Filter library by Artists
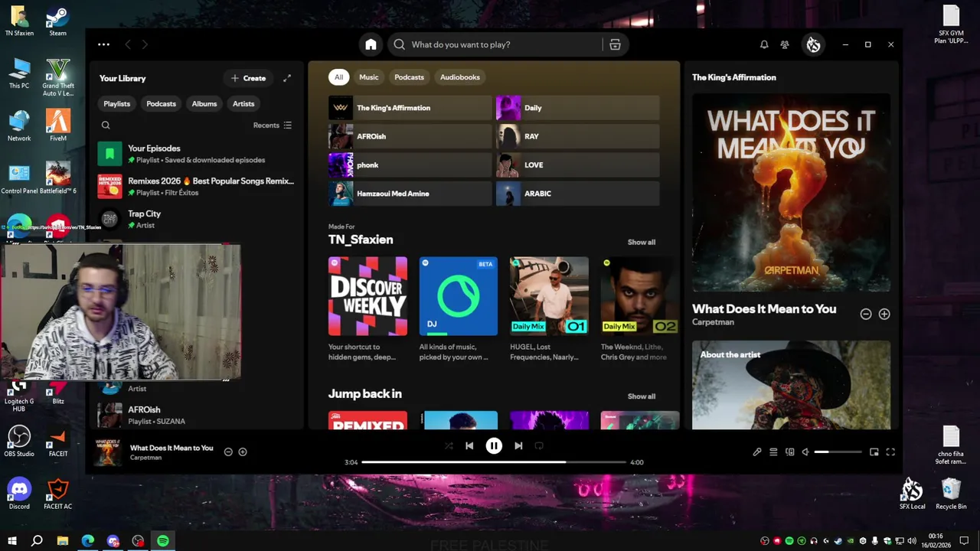This screenshot has width=980, height=551. pyautogui.click(x=243, y=104)
